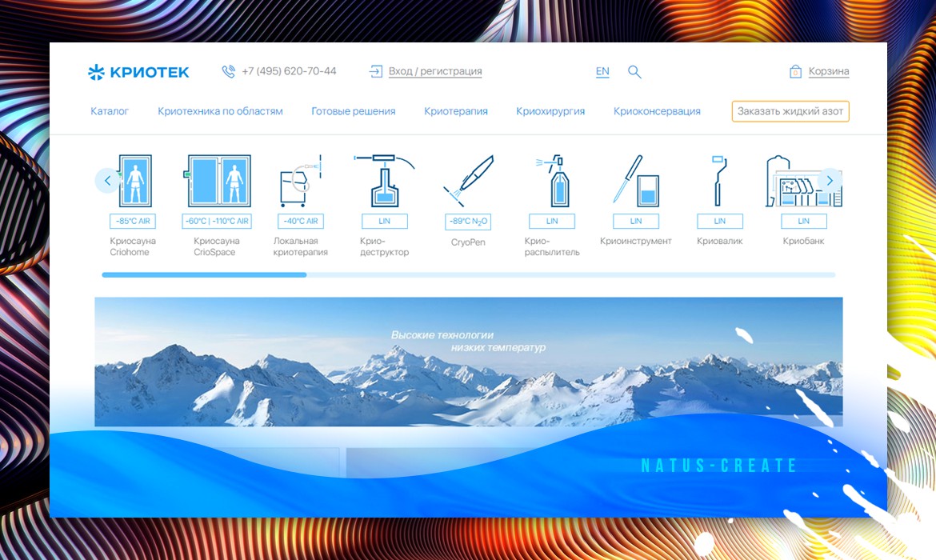
Task: Click LIN badge under Криодеструктор icon
Action: (385, 221)
